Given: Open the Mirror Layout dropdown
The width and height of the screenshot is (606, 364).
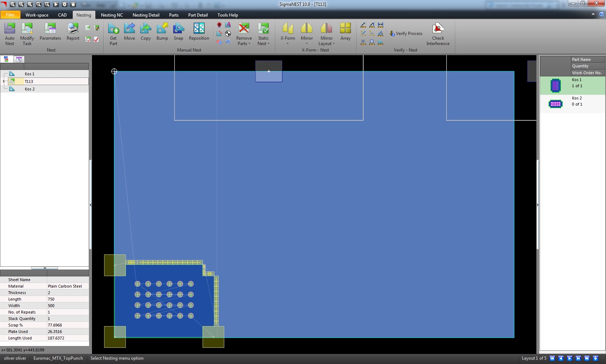Looking at the screenshot, I should point(326,44).
